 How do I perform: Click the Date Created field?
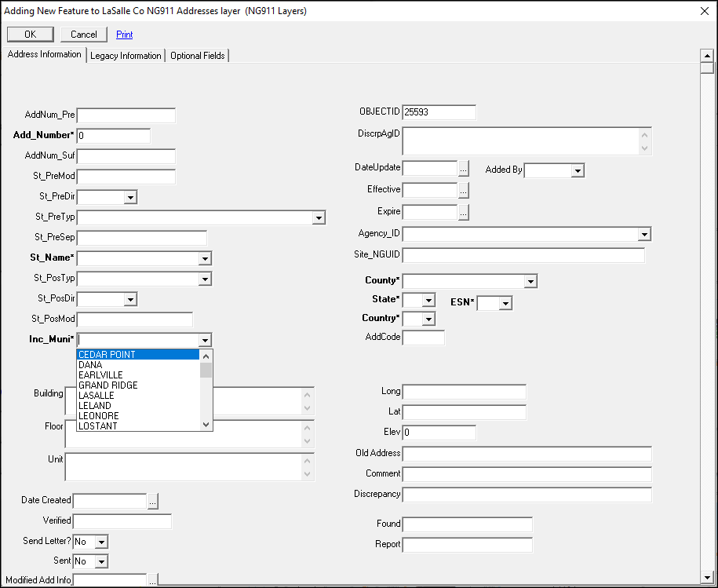pos(110,502)
